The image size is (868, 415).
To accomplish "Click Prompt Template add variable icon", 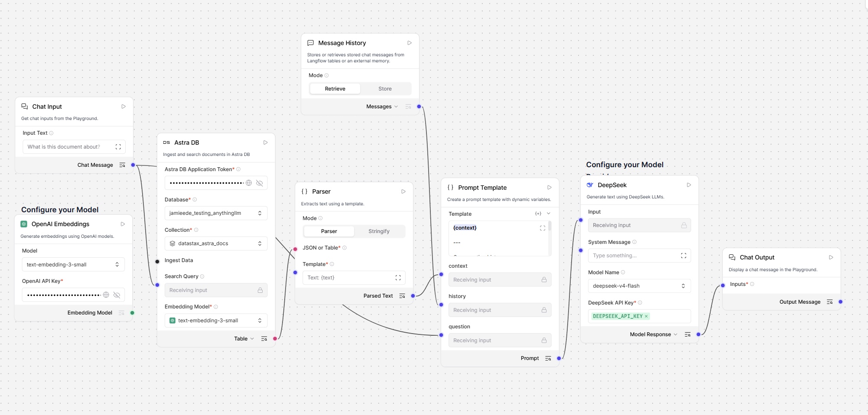I will [538, 214].
